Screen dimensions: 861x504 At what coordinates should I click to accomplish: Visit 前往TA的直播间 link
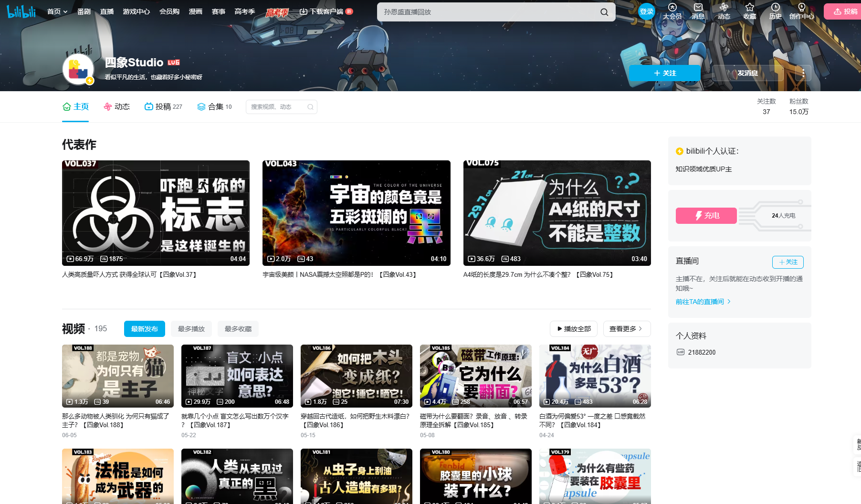[x=700, y=301]
